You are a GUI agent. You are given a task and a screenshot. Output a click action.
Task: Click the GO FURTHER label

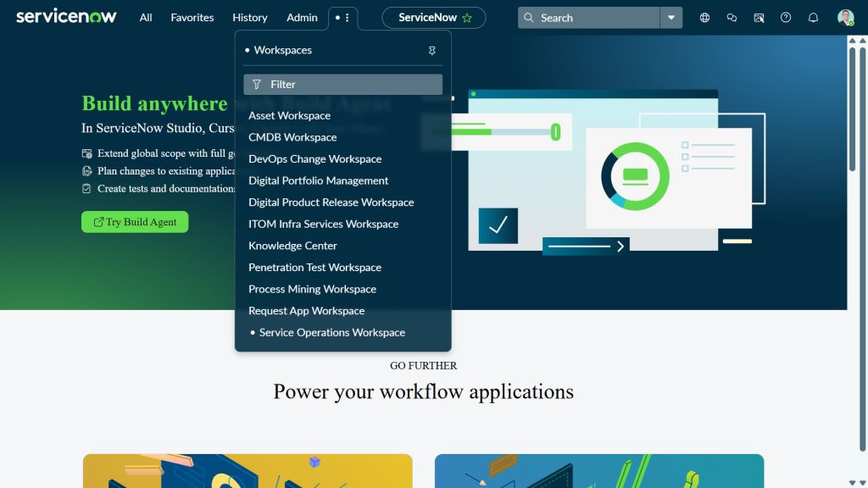(423, 366)
